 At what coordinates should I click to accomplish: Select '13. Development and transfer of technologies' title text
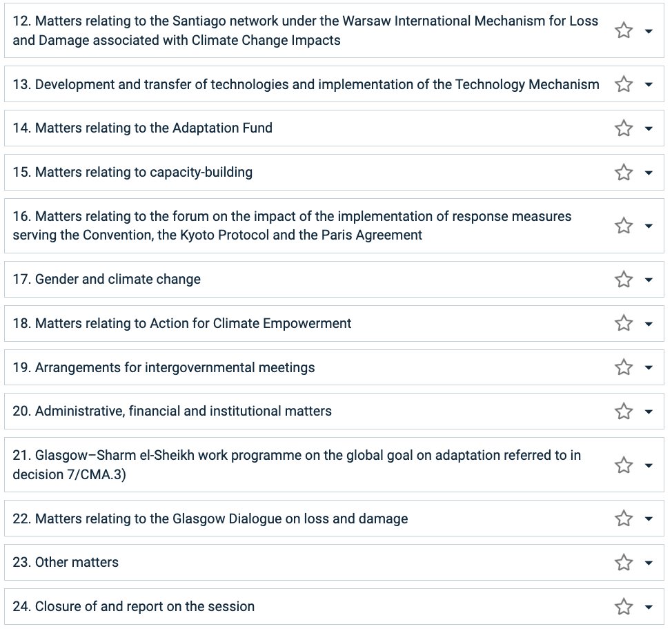(306, 84)
